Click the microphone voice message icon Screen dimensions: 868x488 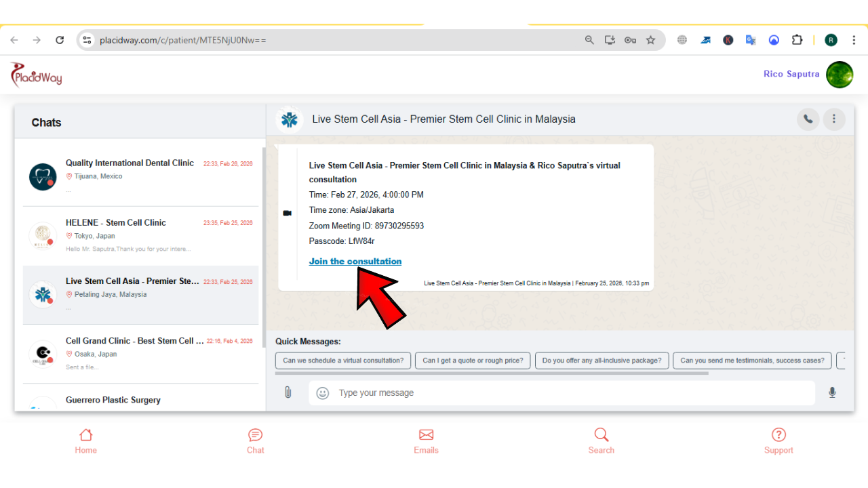coord(832,392)
